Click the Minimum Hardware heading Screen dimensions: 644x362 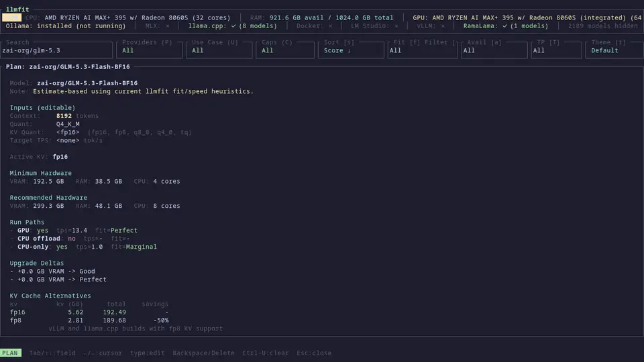coord(41,173)
